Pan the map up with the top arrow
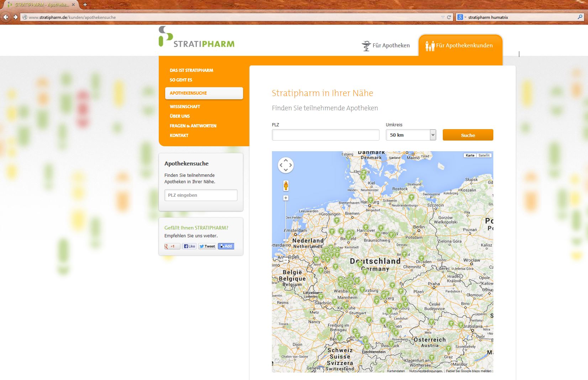 click(286, 160)
